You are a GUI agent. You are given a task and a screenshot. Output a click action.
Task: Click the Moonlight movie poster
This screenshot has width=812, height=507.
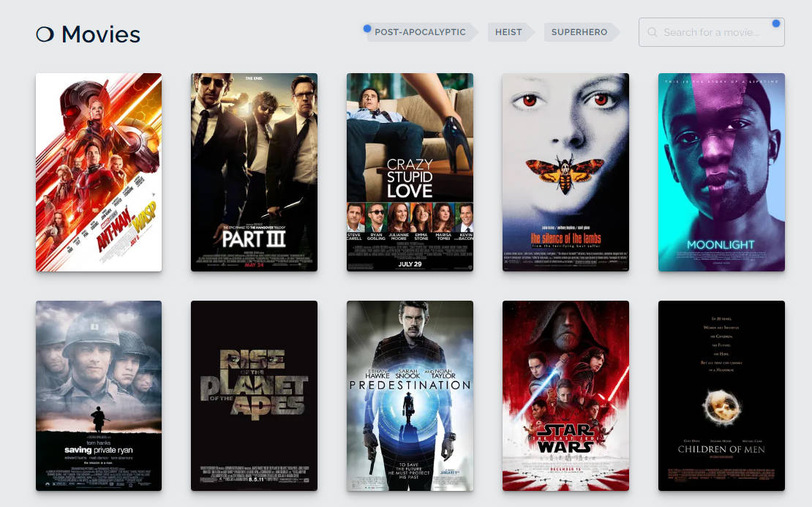(721, 172)
